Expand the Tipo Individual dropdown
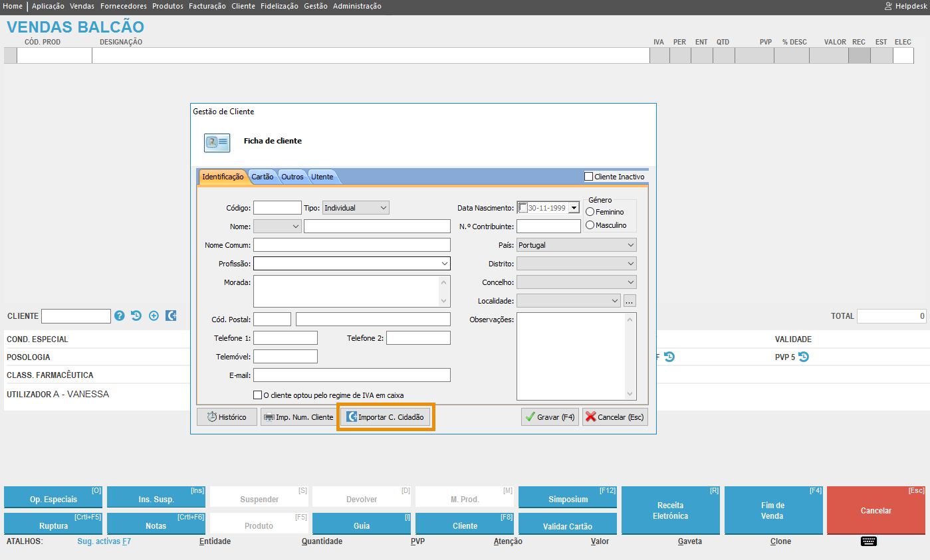 click(356, 208)
